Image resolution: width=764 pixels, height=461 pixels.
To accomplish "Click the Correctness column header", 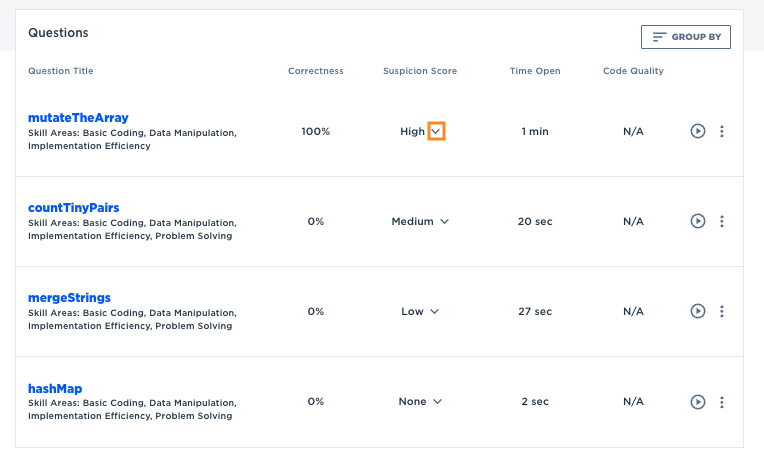I will pos(315,71).
